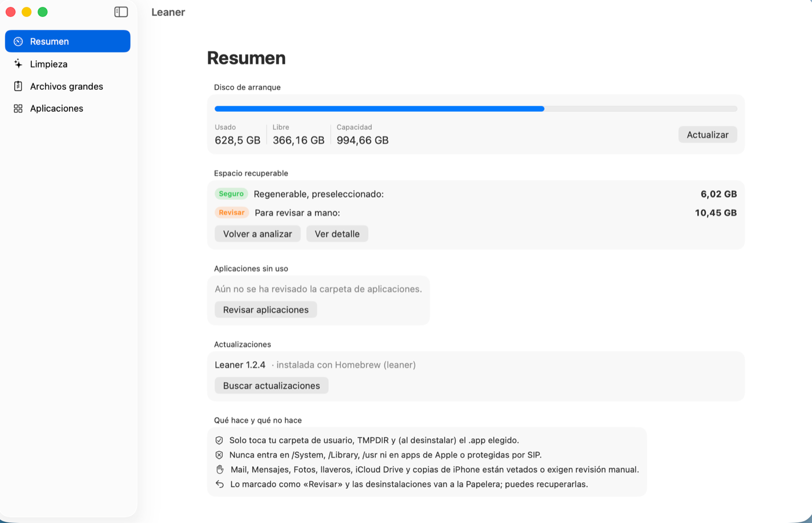Image resolution: width=812 pixels, height=523 pixels.
Task: Click the 10,45 GB manual review amount
Action: 716,213
